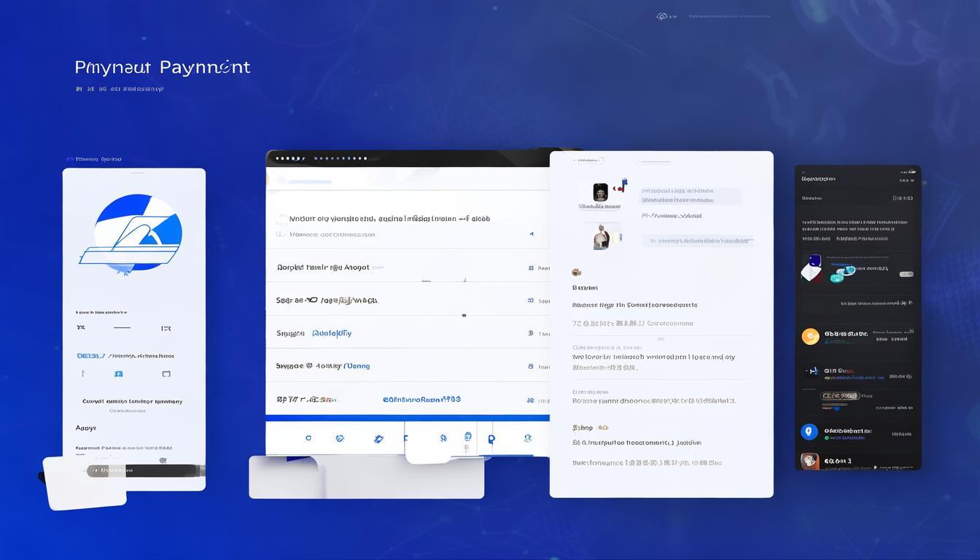Click the blue link text in last list row

(x=421, y=400)
